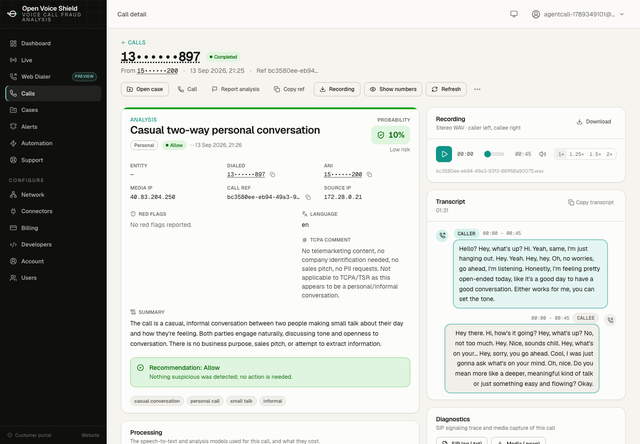640x444 pixels.
Task: Open the Web Dialer preview
Action: [53, 77]
